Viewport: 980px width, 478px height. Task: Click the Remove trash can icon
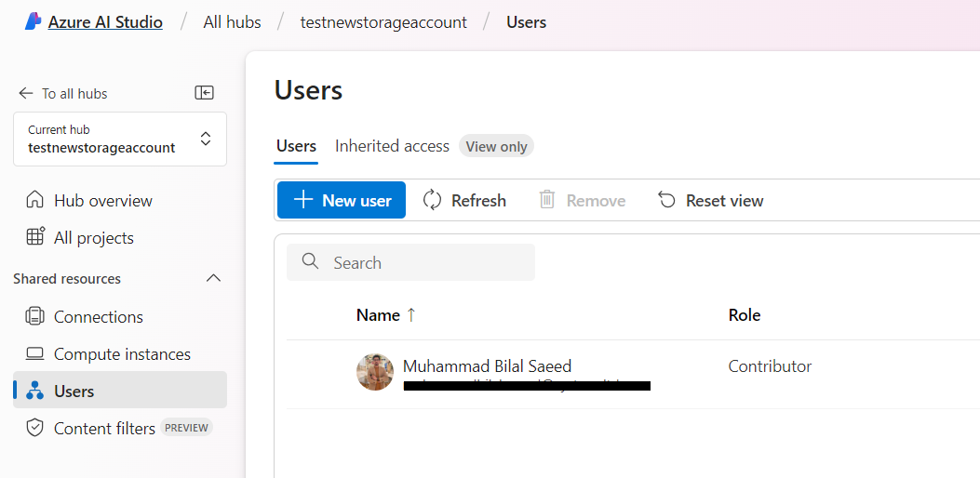pos(547,200)
